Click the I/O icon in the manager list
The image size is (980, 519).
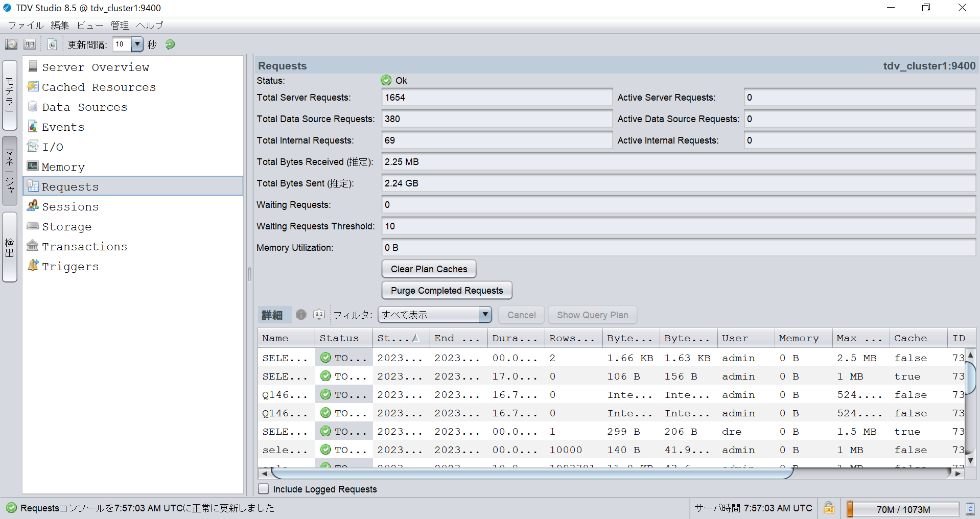pos(33,146)
